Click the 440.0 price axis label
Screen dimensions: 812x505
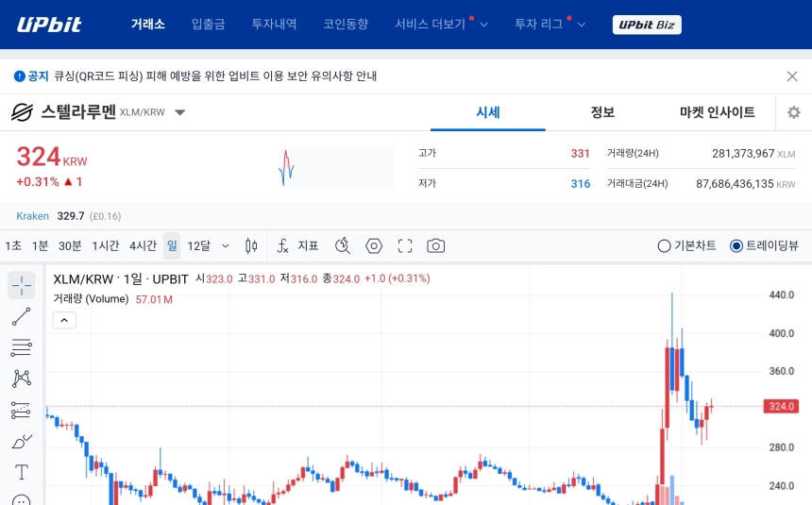coord(782,295)
